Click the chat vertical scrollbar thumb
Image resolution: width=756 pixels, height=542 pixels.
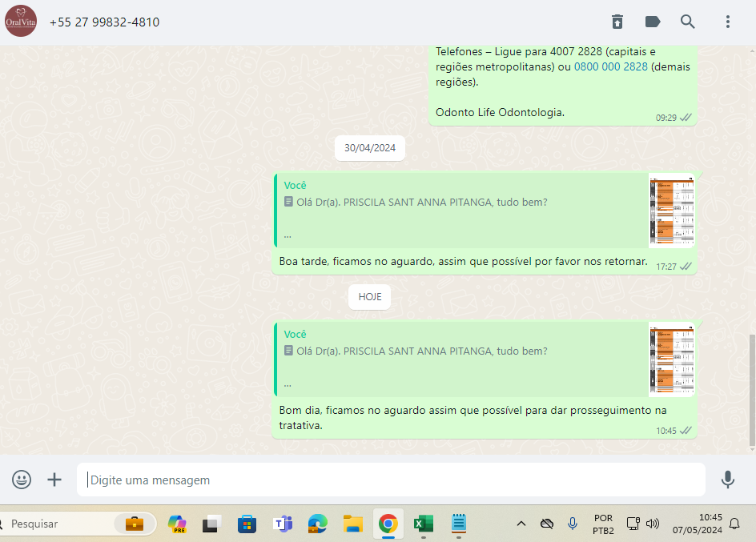pyautogui.click(x=752, y=390)
